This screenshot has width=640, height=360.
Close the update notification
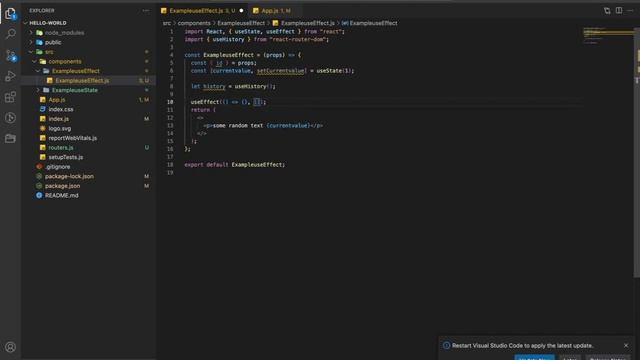pyautogui.click(x=626, y=345)
